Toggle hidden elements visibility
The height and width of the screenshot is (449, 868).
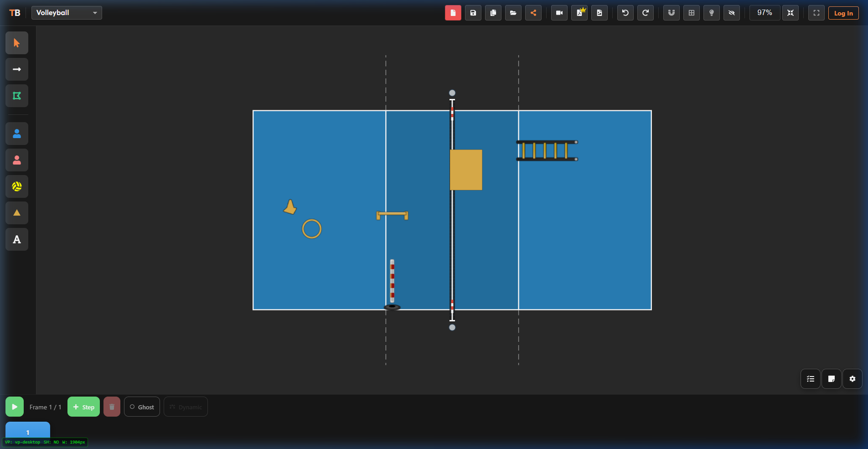click(x=732, y=13)
